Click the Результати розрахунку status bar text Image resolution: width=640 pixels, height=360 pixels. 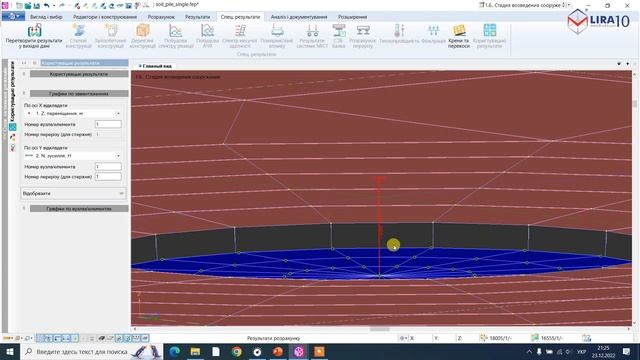[x=273, y=338]
